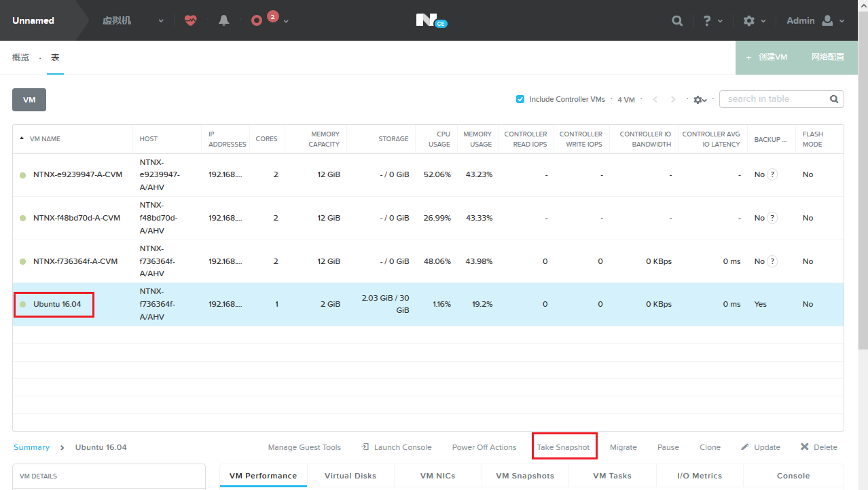868x490 pixels.
Task: Sort table by MEMORY CAPACITY column
Action: coord(325,139)
